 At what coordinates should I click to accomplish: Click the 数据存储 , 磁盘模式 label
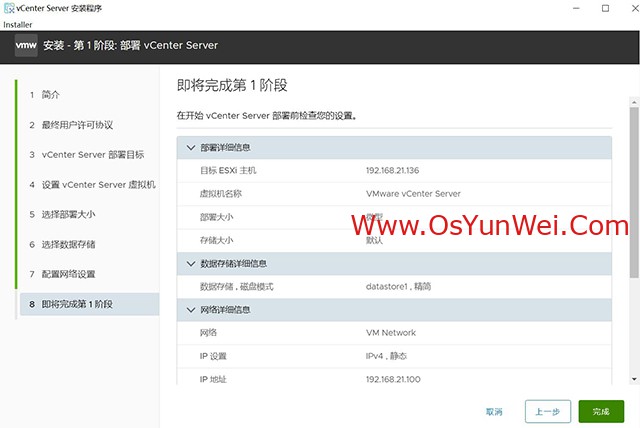[236, 286]
